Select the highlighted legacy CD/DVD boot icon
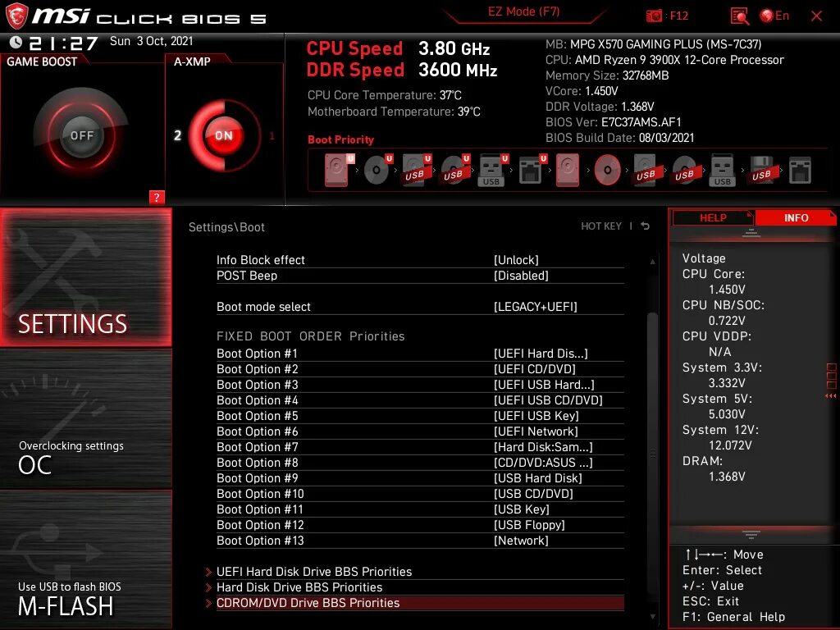Viewport: 840px width, 630px height. point(608,171)
